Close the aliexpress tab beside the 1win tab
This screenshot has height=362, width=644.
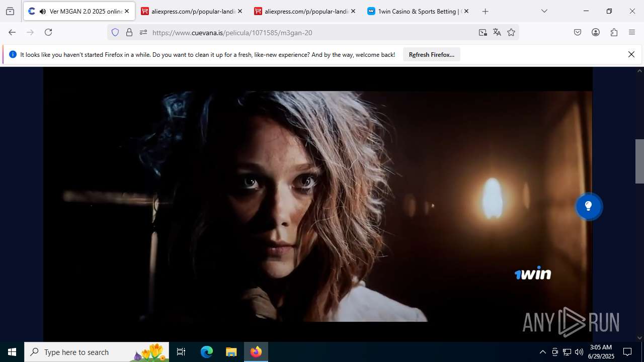pyautogui.click(x=353, y=11)
